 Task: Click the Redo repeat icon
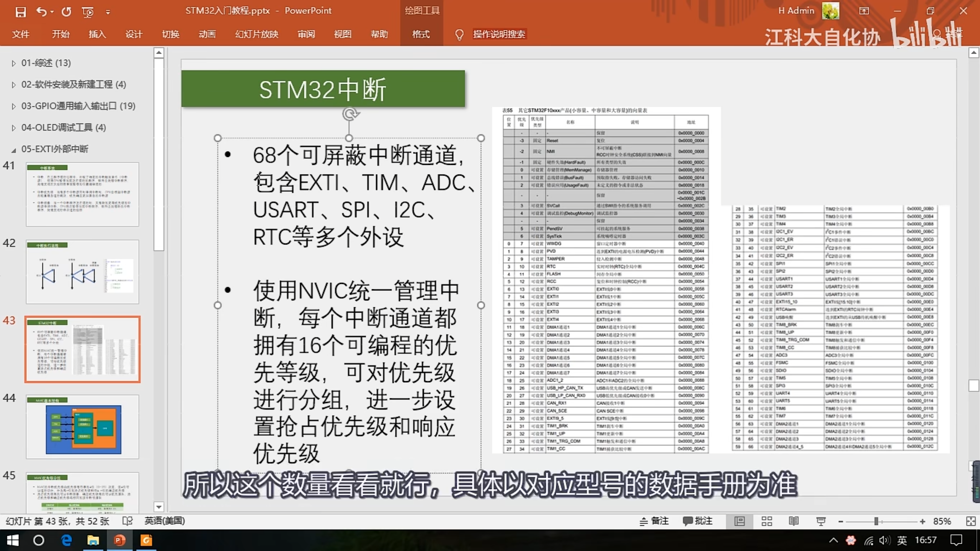[x=66, y=12]
